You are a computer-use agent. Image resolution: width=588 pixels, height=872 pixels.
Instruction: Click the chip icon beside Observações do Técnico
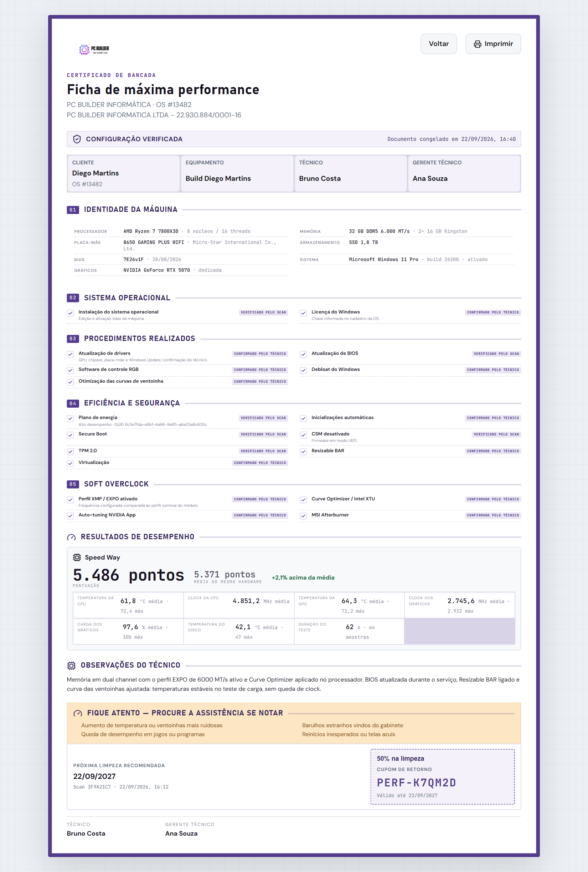pyautogui.click(x=71, y=666)
